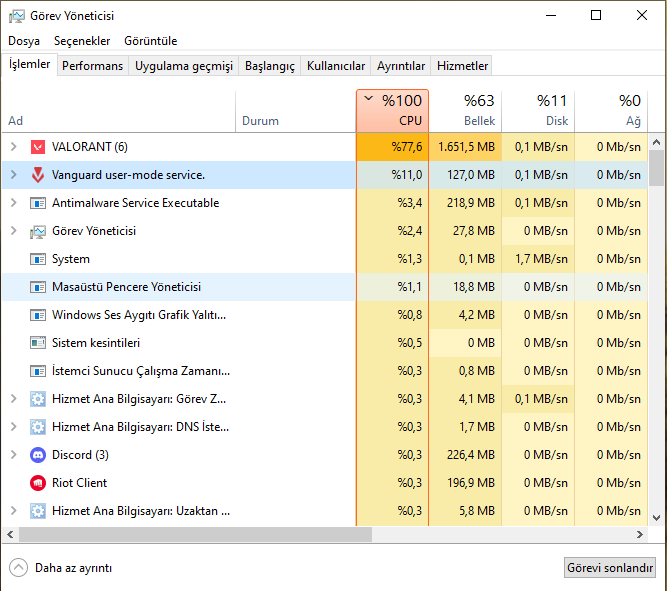Click the Vanguard user-mode service icon
This screenshot has height=591, width=667.
click(38, 175)
